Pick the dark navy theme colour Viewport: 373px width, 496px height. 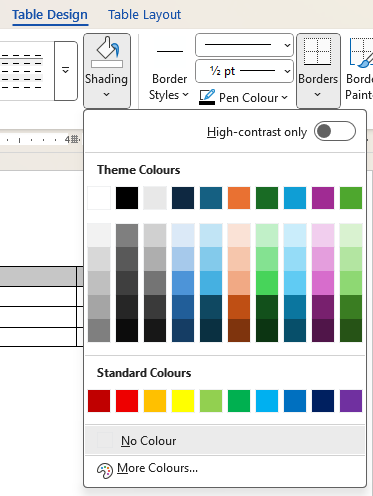(x=183, y=198)
